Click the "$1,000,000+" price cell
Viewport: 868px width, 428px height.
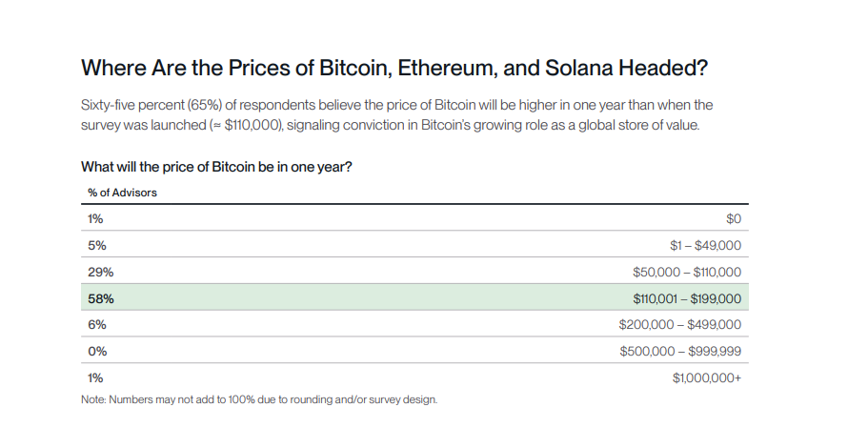[x=706, y=377]
